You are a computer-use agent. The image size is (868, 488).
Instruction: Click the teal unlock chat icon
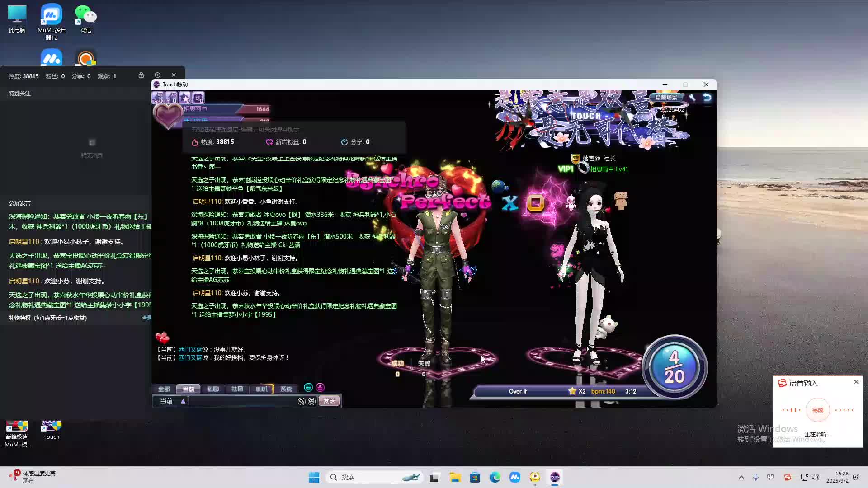pyautogui.click(x=308, y=387)
